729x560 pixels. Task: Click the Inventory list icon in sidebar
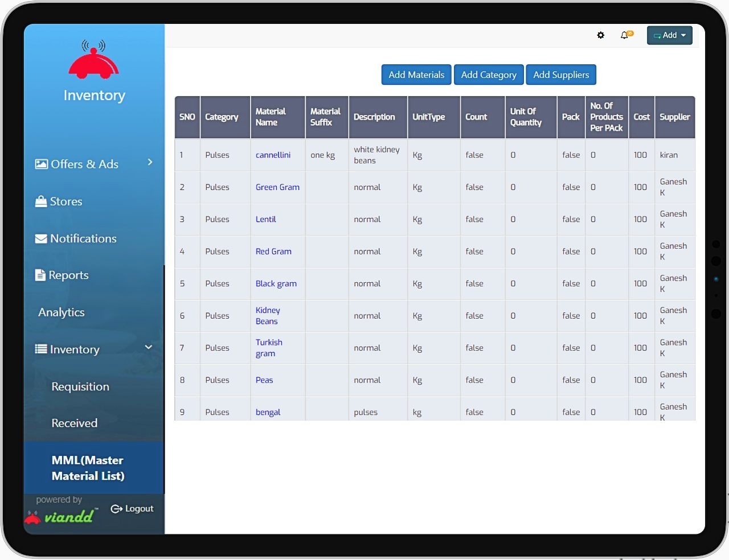41,349
